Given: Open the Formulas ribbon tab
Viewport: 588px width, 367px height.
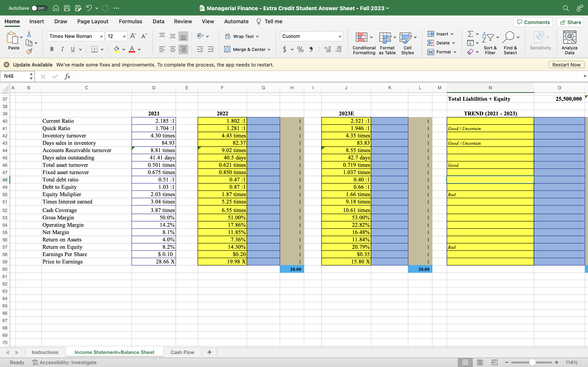Looking at the screenshot, I should coord(130,21).
